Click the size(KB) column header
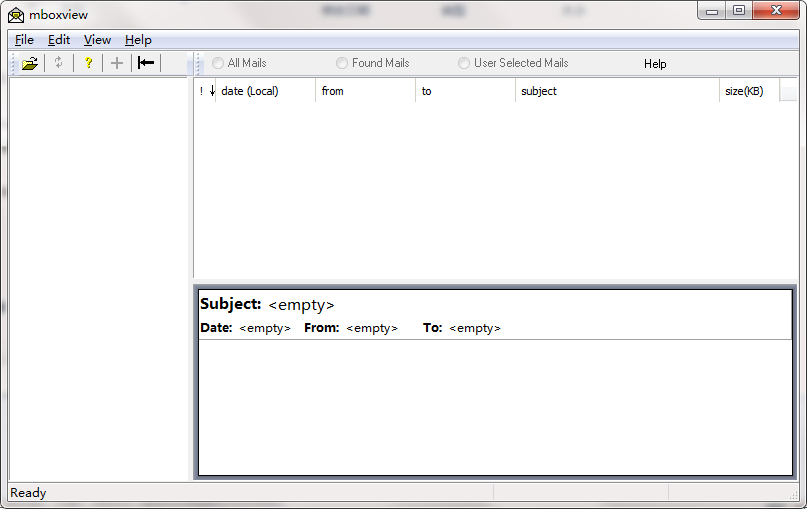Image resolution: width=807 pixels, height=509 pixels. tap(747, 91)
